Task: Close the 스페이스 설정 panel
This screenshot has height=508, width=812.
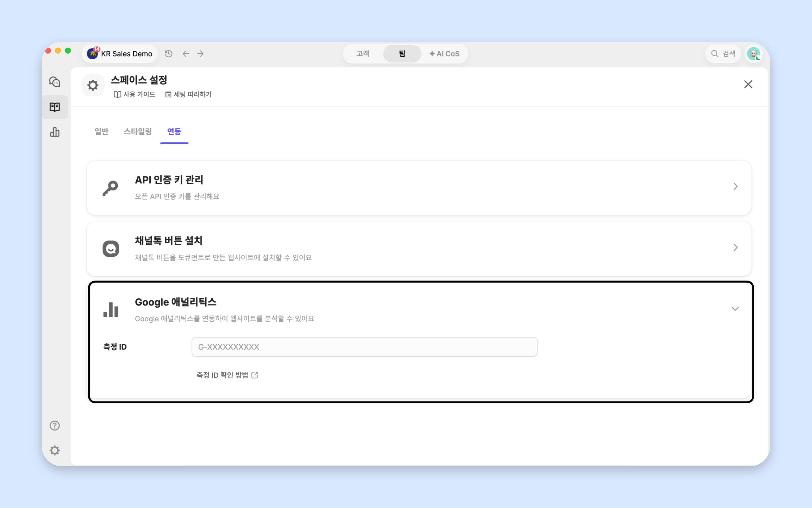Action: pyautogui.click(x=748, y=84)
